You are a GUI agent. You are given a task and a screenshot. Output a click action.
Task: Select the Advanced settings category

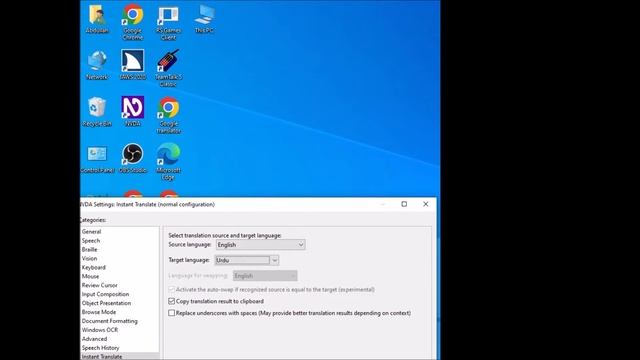point(94,339)
